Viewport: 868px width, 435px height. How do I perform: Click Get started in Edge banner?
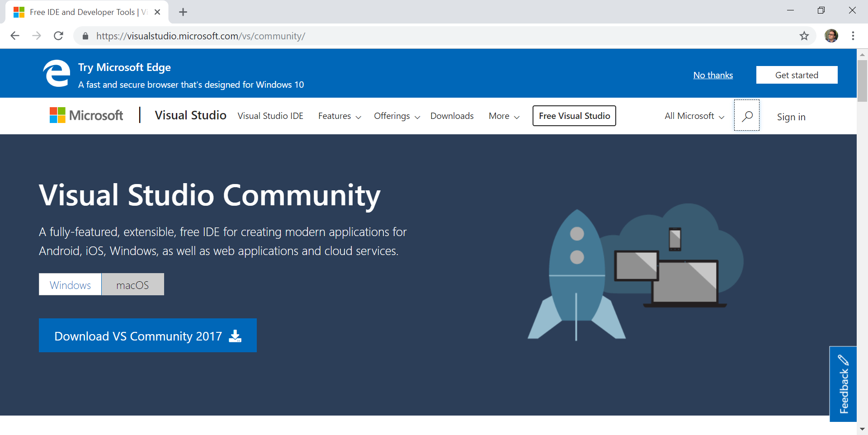click(x=797, y=75)
